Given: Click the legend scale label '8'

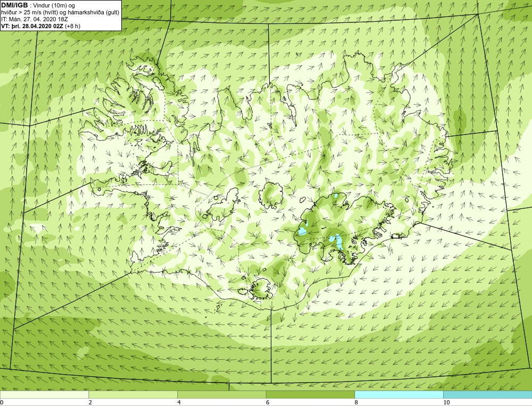Looking at the screenshot, I should tap(356, 402).
